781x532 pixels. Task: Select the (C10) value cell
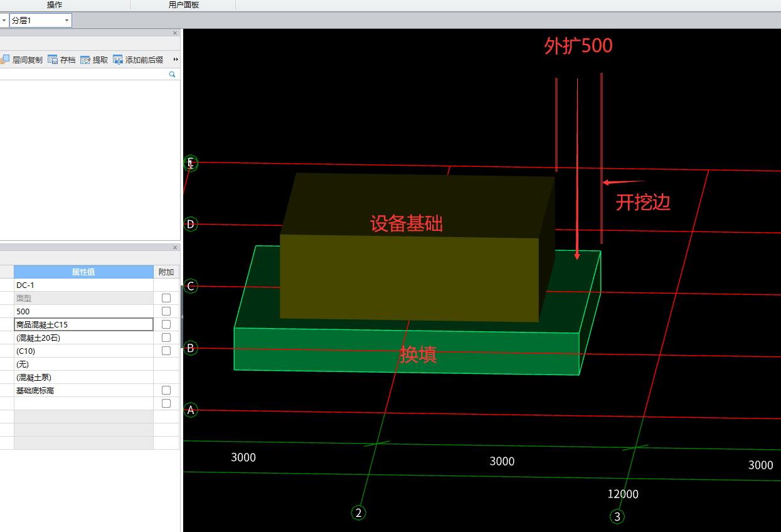pos(83,351)
